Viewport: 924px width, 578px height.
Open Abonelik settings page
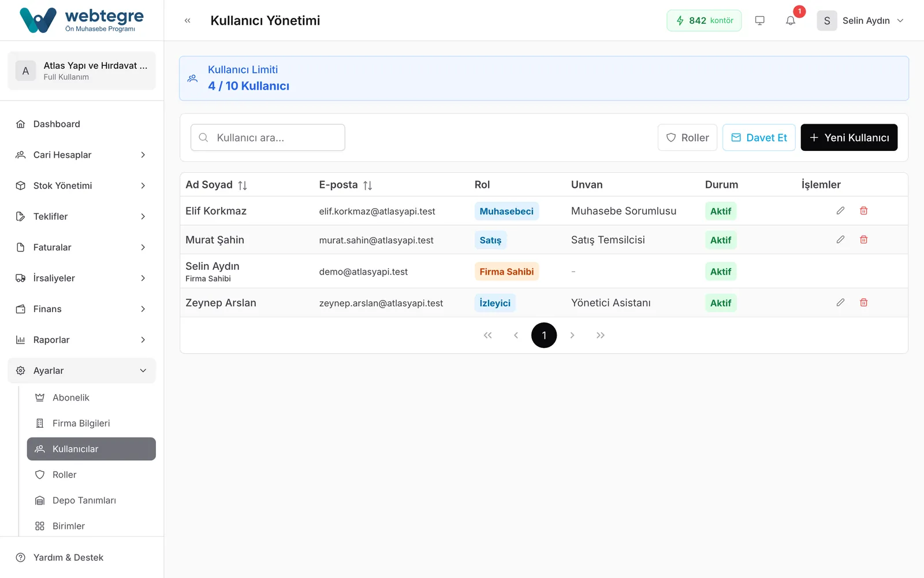pyautogui.click(x=91, y=398)
